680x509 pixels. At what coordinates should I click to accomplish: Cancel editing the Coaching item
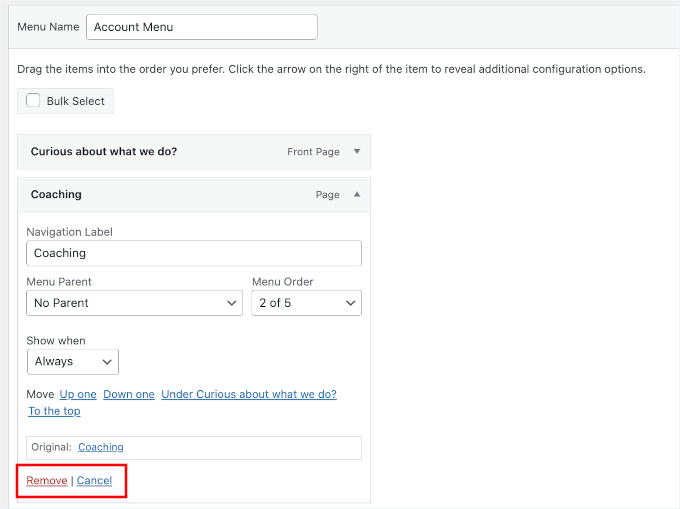(x=95, y=481)
